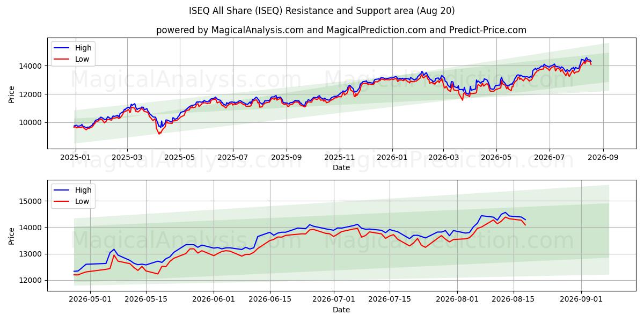This screenshot has width=644, height=322.
Task: Click the '2026-01' date tick label on the top chart
Action: [x=392, y=158]
